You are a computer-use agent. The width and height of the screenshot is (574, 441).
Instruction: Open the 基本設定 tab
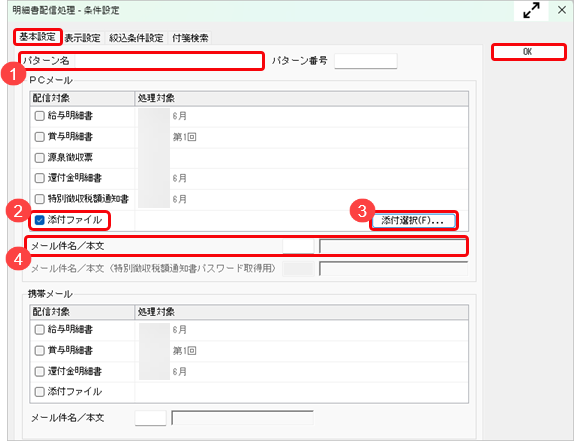pos(37,37)
